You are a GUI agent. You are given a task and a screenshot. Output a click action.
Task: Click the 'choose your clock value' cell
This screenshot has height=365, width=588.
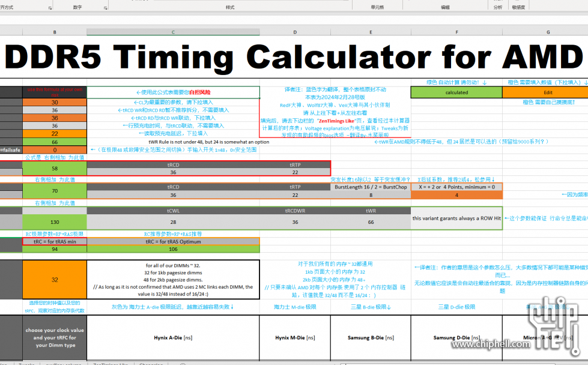(55, 337)
